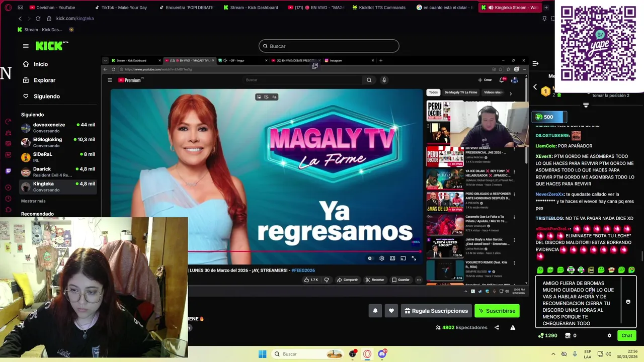Image resolution: width=644 pixels, height=362 pixels.
Task: Dislike the YouTube video
Action: (x=327, y=280)
